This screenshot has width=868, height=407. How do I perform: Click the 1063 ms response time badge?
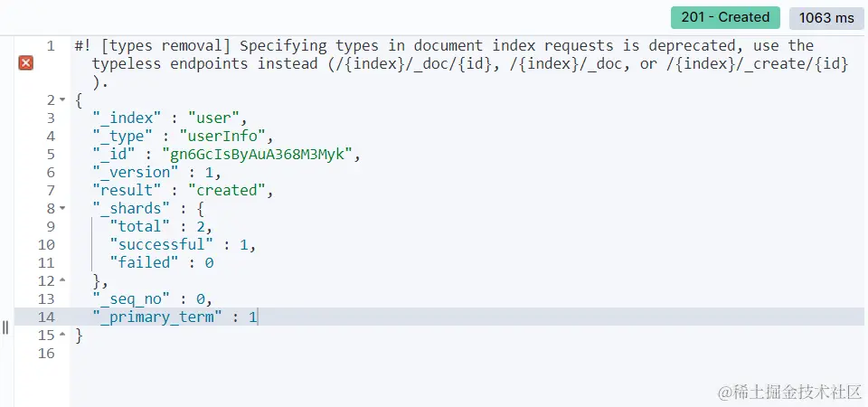(826, 18)
